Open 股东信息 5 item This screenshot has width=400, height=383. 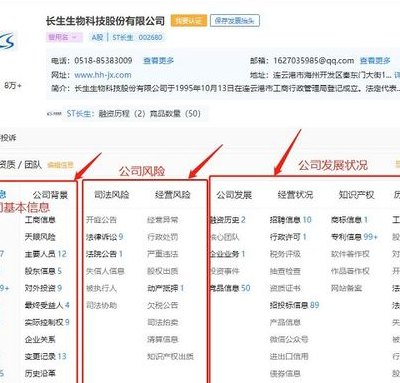coord(43,271)
